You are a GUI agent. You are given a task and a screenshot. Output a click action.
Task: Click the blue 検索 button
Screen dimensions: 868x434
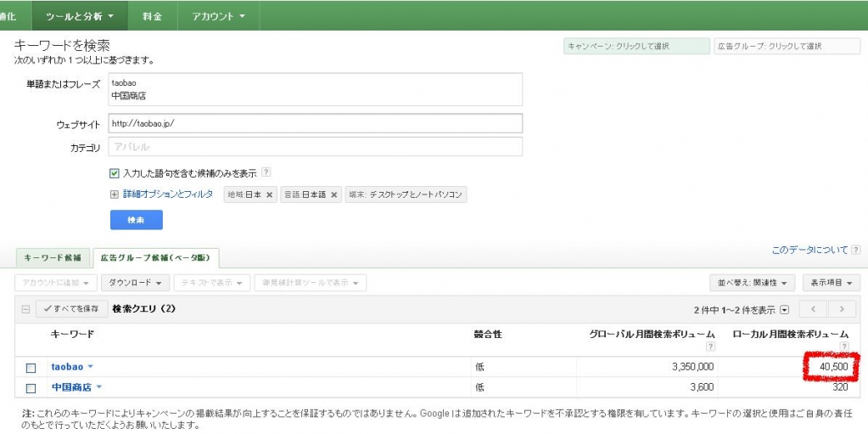[x=136, y=219]
